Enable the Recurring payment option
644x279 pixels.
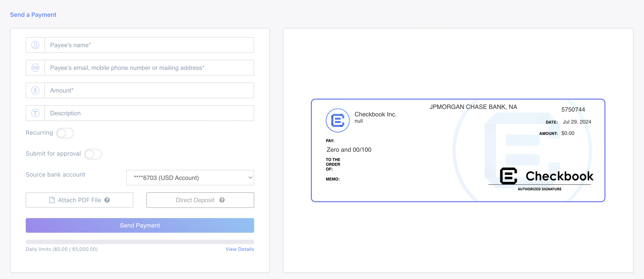(x=65, y=133)
